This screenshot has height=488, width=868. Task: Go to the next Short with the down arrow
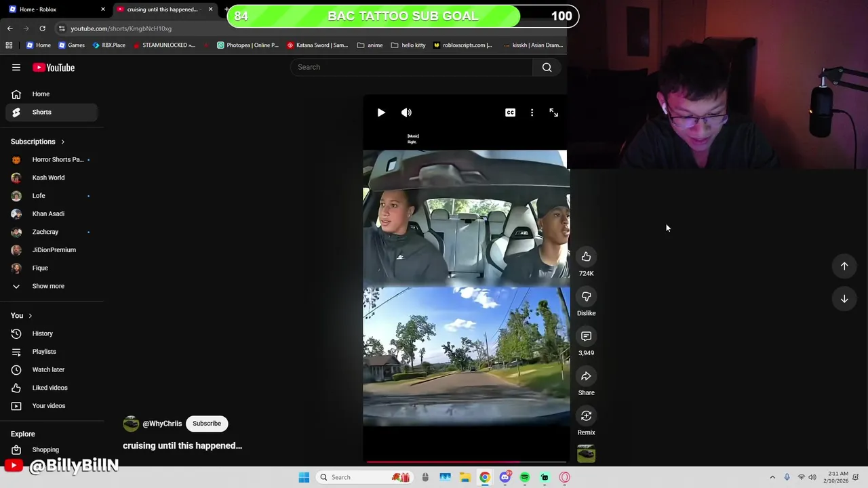[x=844, y=299]
